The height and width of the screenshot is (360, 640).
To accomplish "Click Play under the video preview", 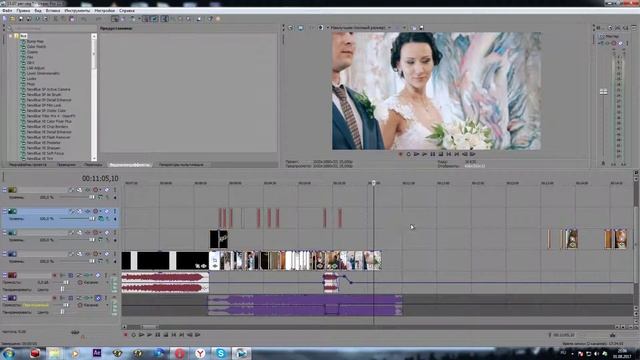I will [424, 154].
